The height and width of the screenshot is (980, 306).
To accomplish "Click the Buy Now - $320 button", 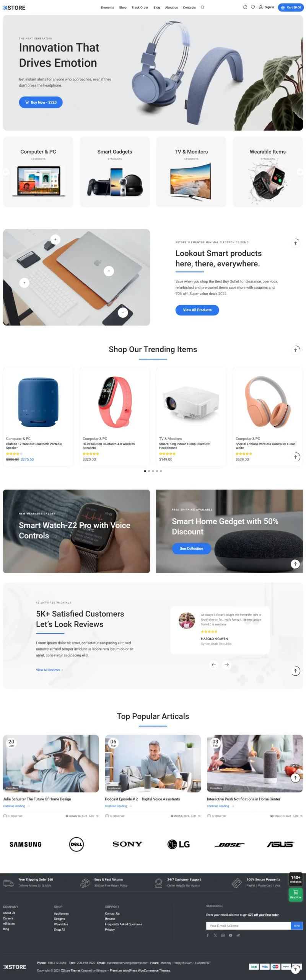I will (x=41, y=102).
